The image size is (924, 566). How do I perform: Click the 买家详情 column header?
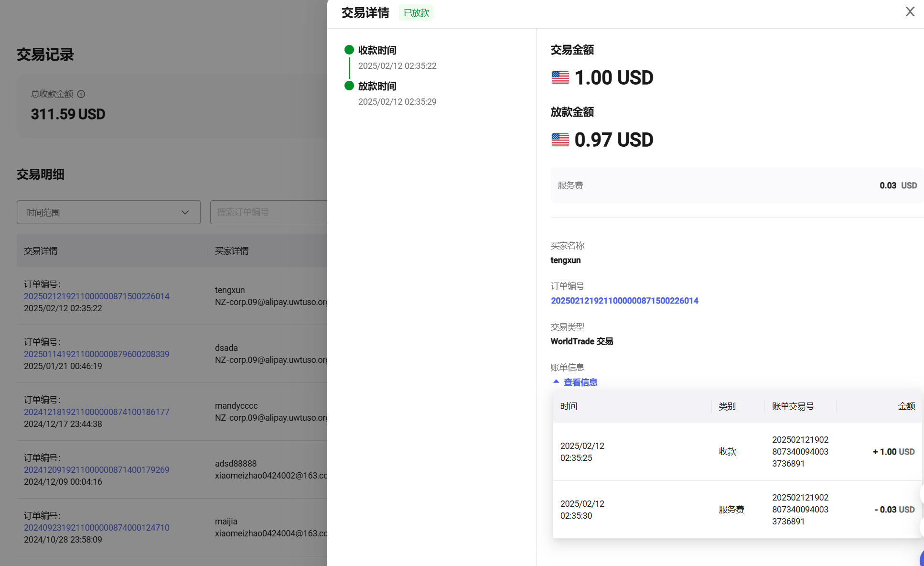click(x=232, y=250)
